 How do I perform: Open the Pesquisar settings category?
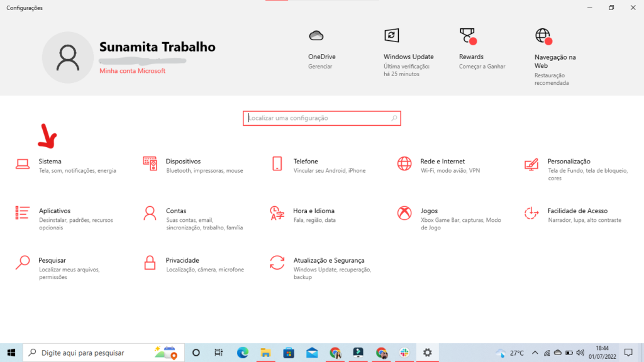(x=52, y=260)
